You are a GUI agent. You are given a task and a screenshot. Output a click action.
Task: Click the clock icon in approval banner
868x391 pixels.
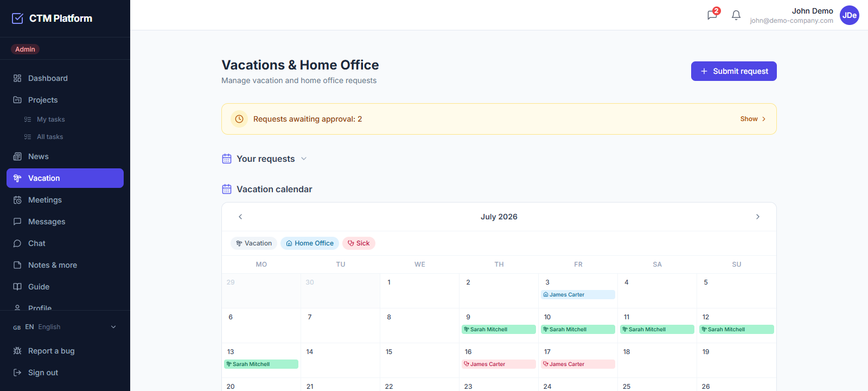tap(239, 119)
